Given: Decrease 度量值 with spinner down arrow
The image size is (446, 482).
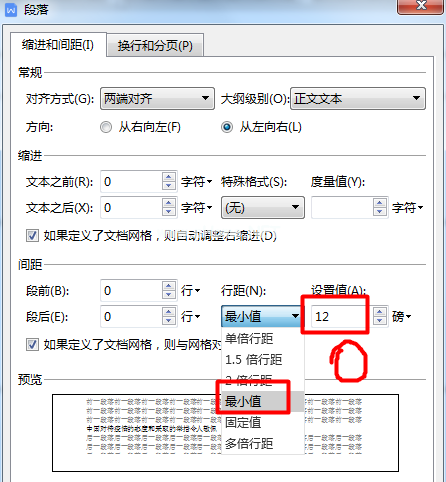Looking at the screenshot, I should click(380, 212).
